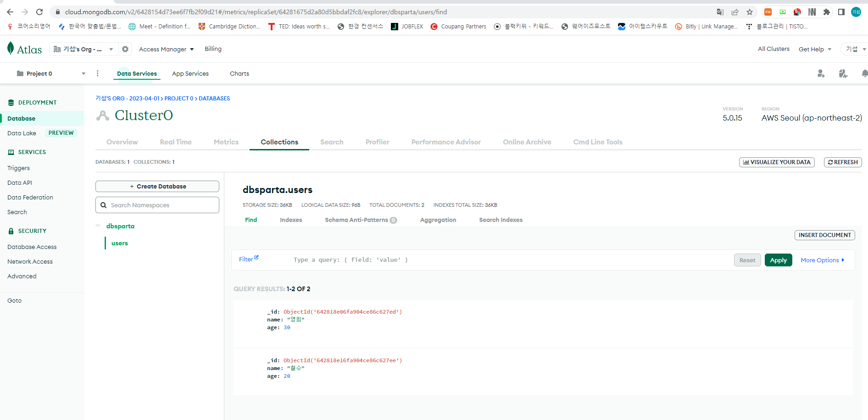
Task: Open the Meet - Definition bookmark
Action: [x=160, y=27]
